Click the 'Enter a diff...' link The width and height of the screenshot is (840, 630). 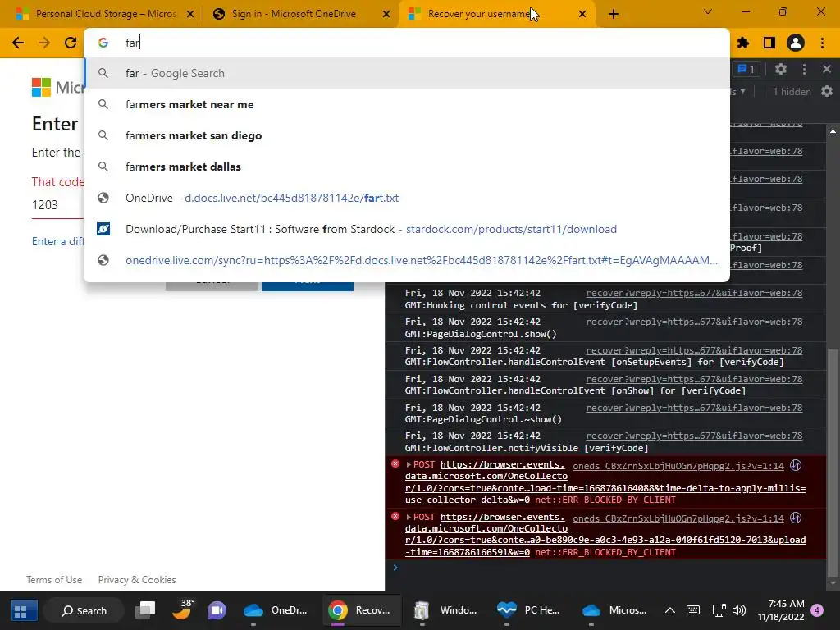[58, 242]
